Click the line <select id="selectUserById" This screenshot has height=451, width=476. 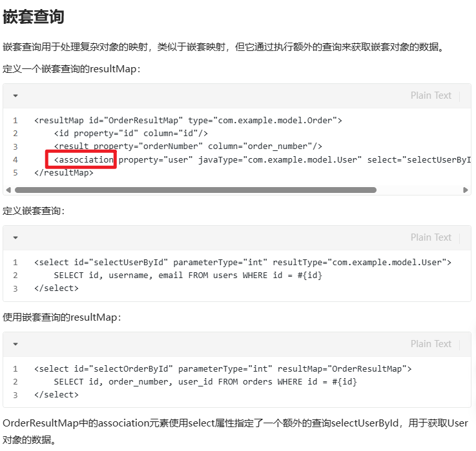click(243, 263)
